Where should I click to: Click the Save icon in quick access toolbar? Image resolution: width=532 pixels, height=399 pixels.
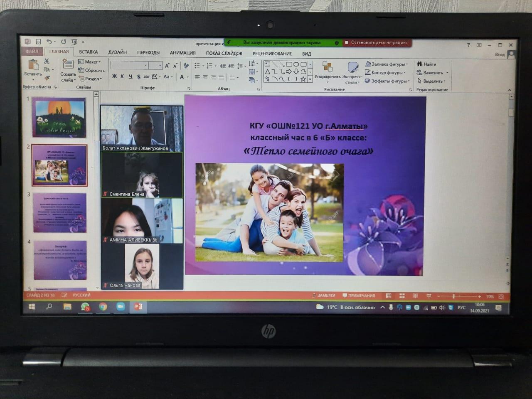tap(38, 42)
